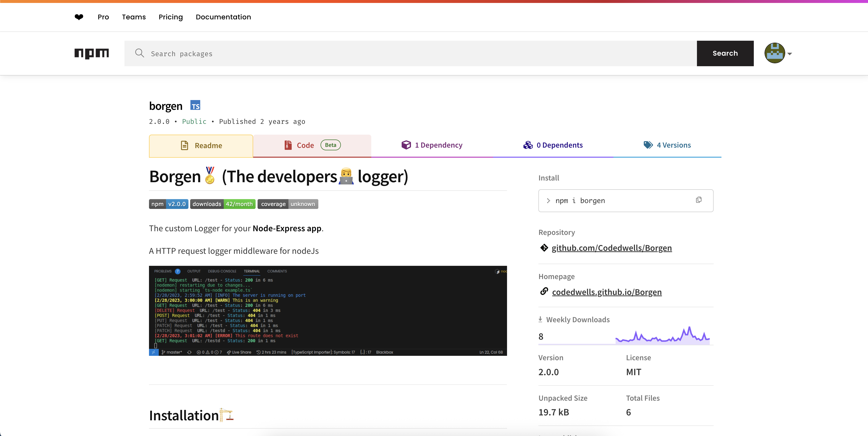Select the Readme tab
The height and width of the screenshot is (436, 868).
201,146
